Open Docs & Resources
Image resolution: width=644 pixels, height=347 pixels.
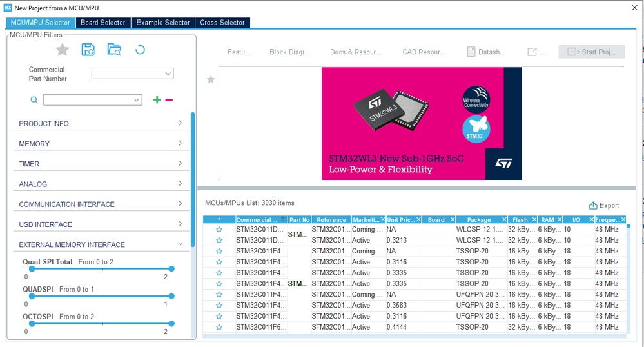pos(356,52)
